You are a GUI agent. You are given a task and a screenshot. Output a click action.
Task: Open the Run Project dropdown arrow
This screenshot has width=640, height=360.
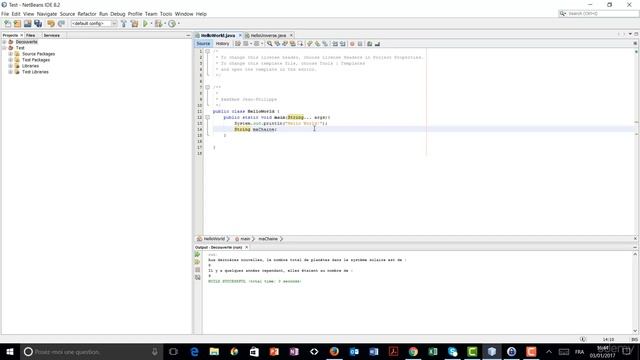click(151, 24)
